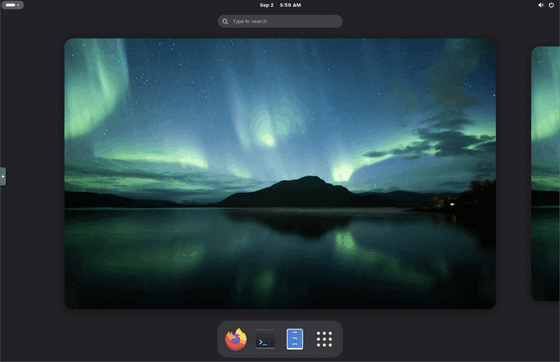The width and height of the screenshot is (560, 362).
Task: Select the small second workspace dot
Action: pos(18,5)
